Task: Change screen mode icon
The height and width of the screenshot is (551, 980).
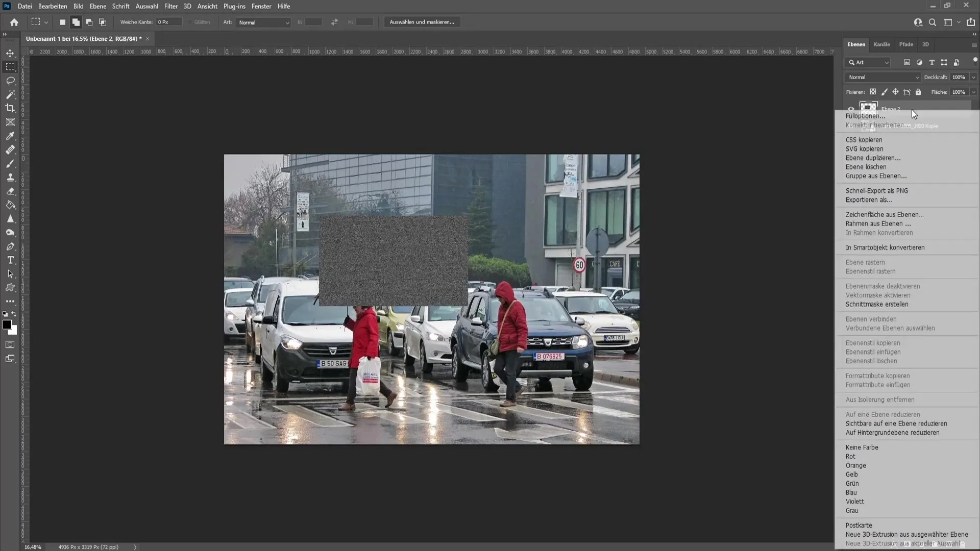Action: (10, 359)
